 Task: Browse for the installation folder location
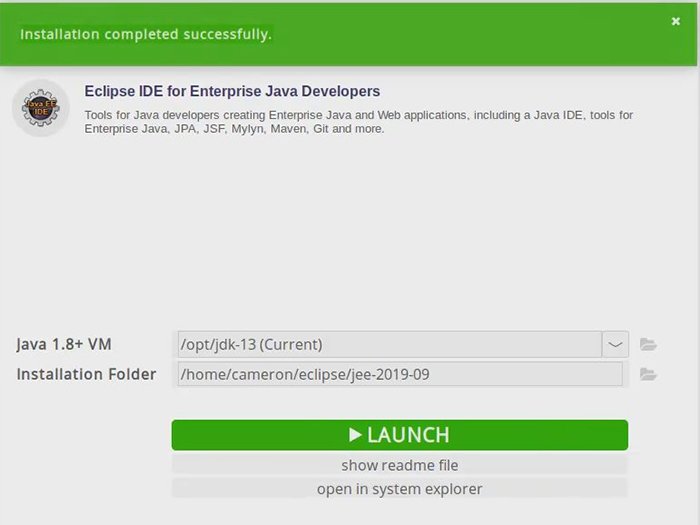tap(648, 375)
